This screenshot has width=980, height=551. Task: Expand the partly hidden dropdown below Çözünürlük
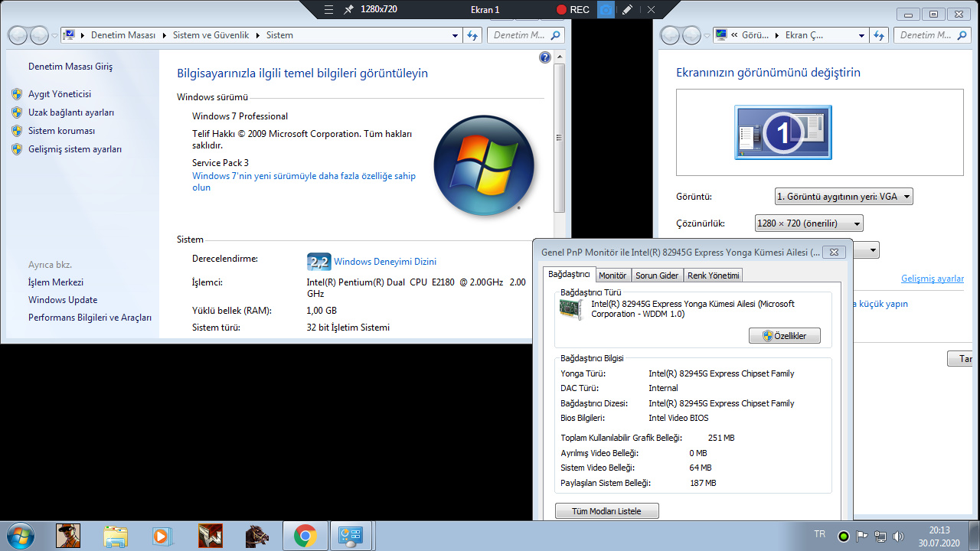(x=873, y=250)
